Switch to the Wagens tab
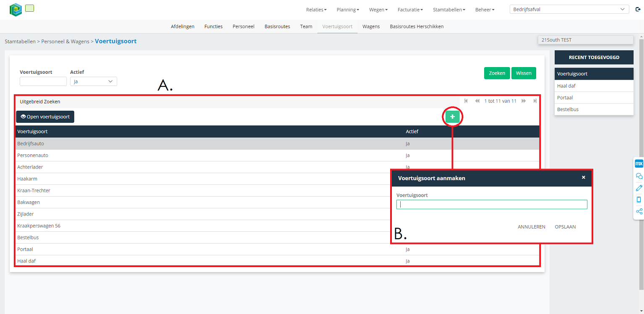The width and height of the screenshot is (644, 314). pyautogui.click(x=371, y=26)
